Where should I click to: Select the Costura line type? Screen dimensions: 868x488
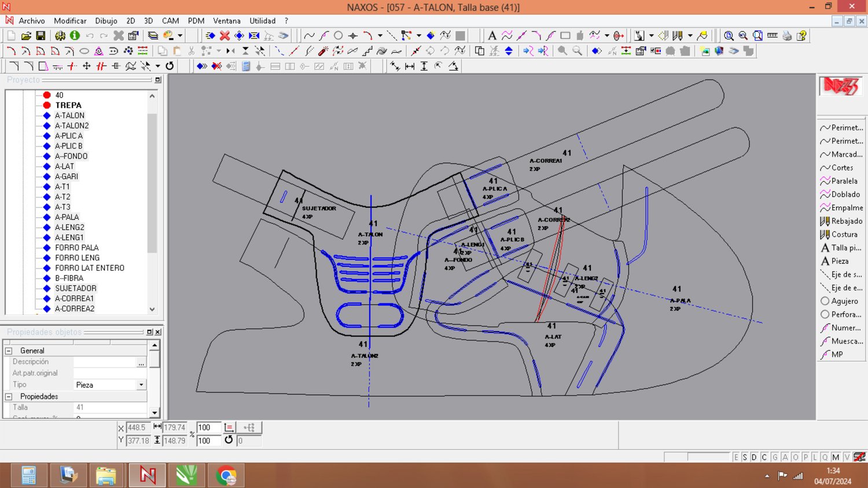[x=838, y=234]
